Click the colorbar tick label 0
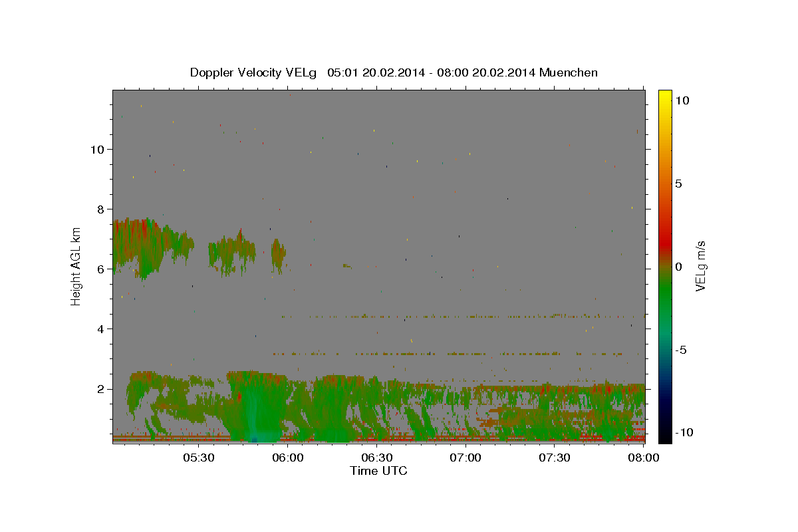This screenshot has width=798, height=532. pos(678,267)
